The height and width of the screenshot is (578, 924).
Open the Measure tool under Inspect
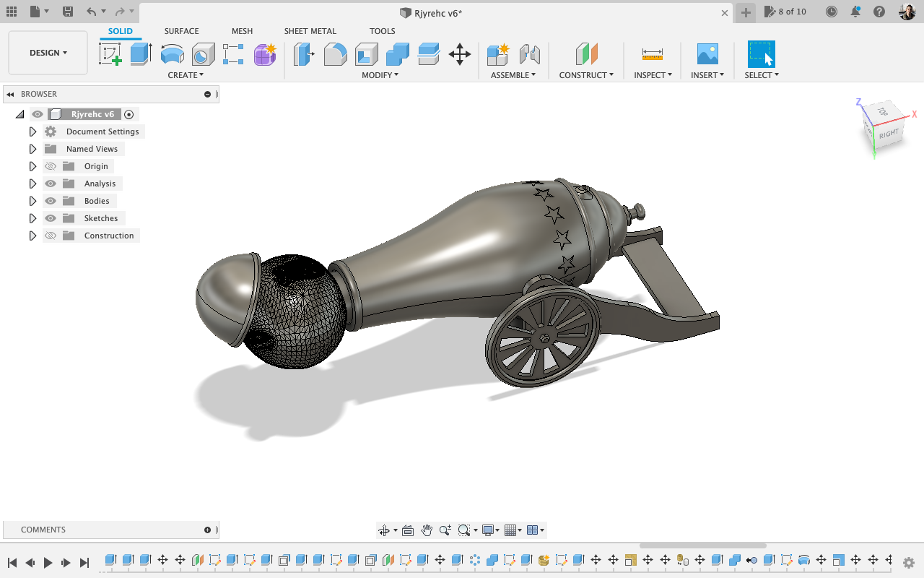tap(652, 54)
